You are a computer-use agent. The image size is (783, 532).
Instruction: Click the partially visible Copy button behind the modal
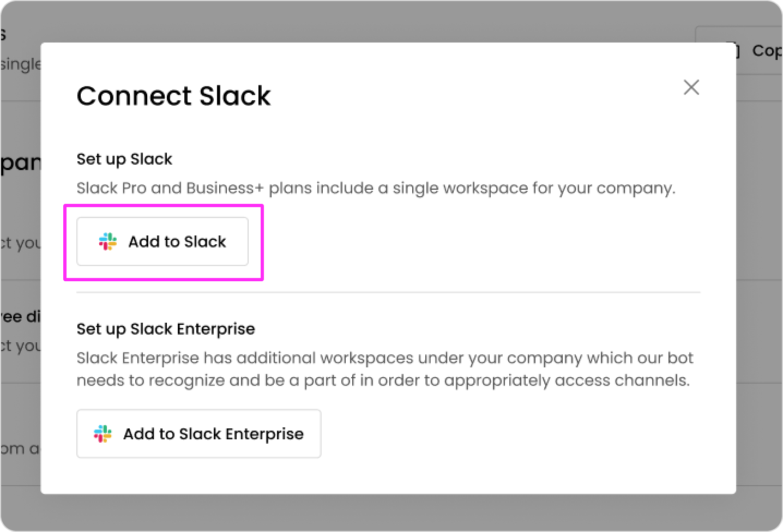point(766,50)
